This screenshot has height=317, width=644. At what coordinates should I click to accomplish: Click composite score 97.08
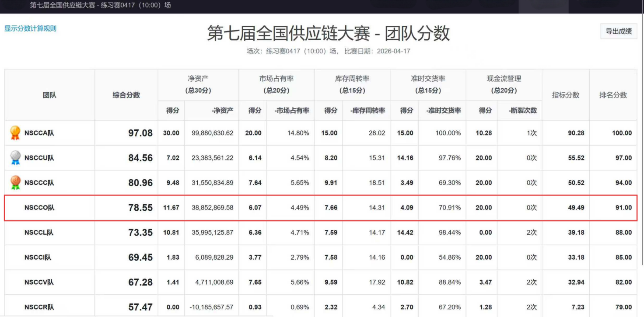click(x=140, y=133)
